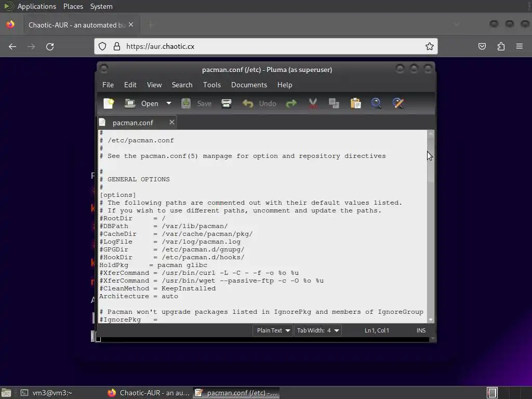Undo the last edit

tap(259, 103)
